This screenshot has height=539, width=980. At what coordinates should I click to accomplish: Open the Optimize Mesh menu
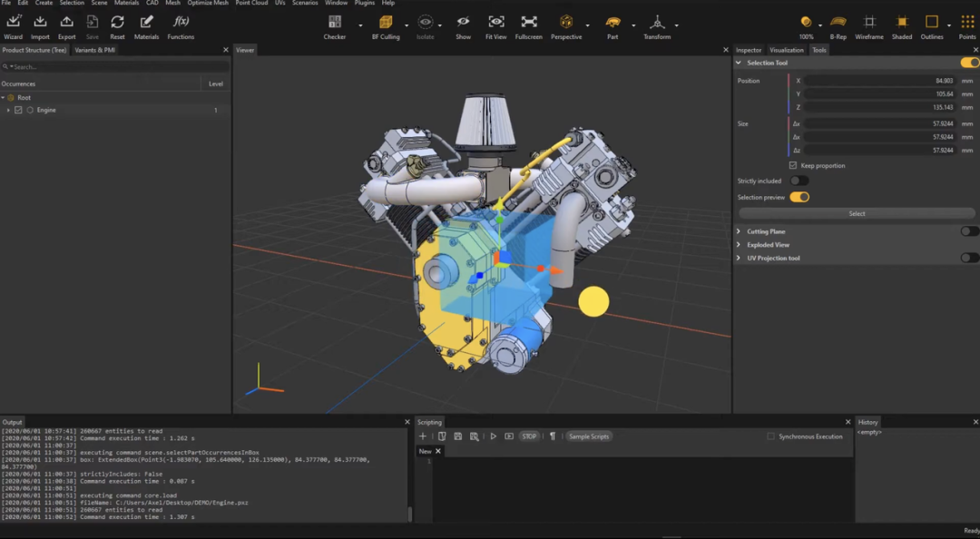(208, 4)
